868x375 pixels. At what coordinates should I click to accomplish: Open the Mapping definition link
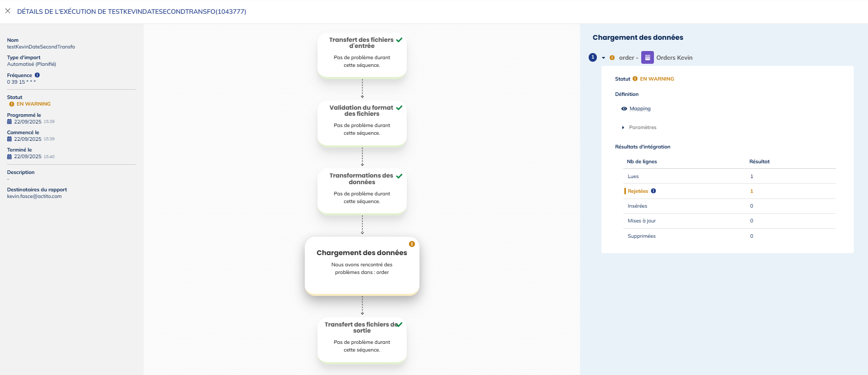[640, 109]
